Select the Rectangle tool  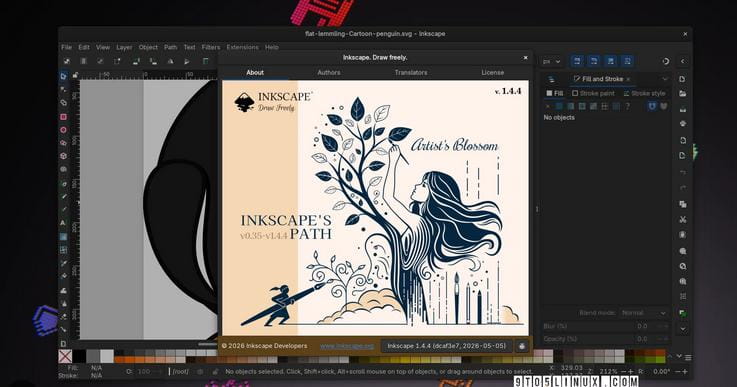click(63, 117)
